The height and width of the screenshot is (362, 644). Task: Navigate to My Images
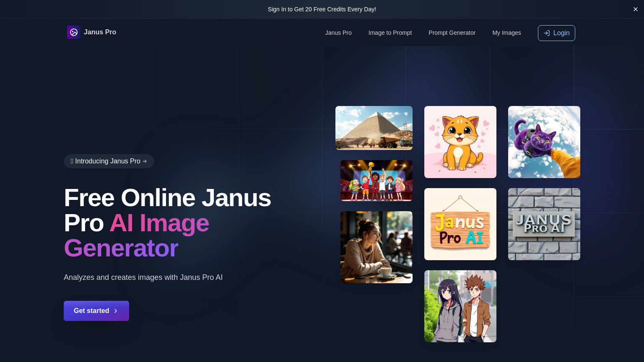(506, 33)
